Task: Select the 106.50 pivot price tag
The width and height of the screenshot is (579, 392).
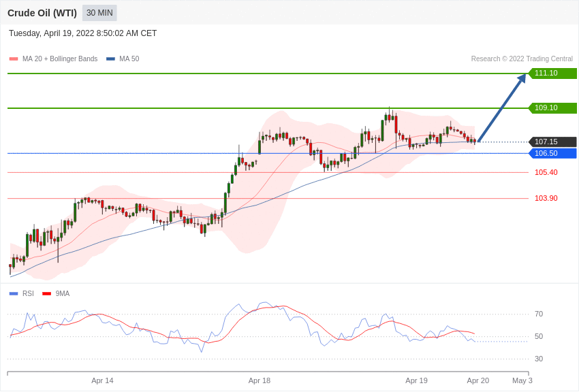Action: tap(553, 153)
